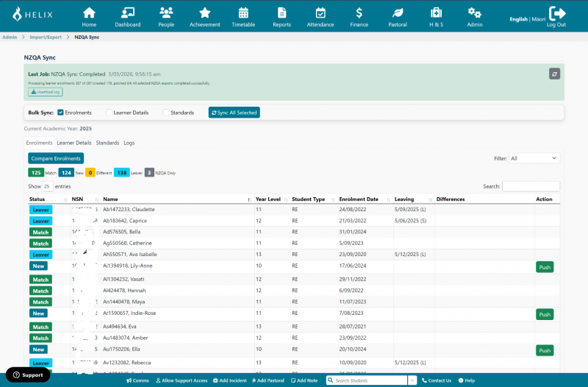The image size is (588, 387).
Task: Open the Timetable calendar icon
Action: (243, 13)
